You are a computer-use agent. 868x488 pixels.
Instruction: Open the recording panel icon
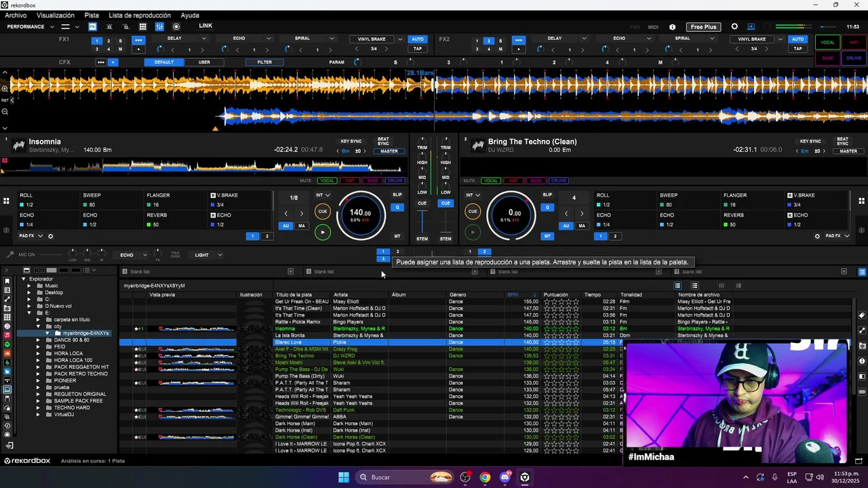[176, 26]
